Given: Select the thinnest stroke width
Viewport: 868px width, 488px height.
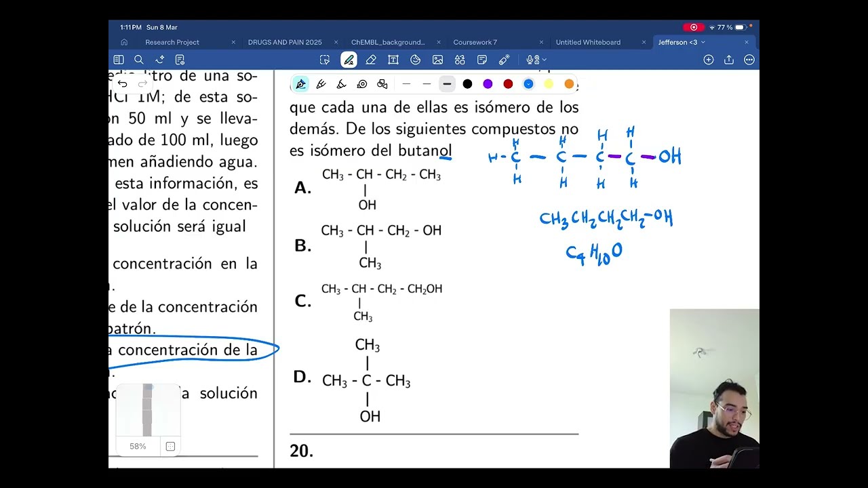Looking at the screenshot, I should coord(406,84).
